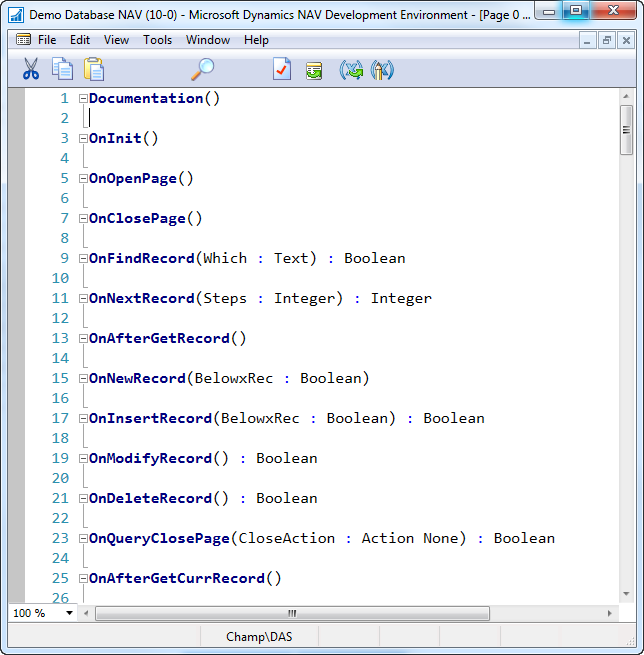Screen dimensions: 644x655
Task: Click Action None text on line 23
Action: (409, 538)
